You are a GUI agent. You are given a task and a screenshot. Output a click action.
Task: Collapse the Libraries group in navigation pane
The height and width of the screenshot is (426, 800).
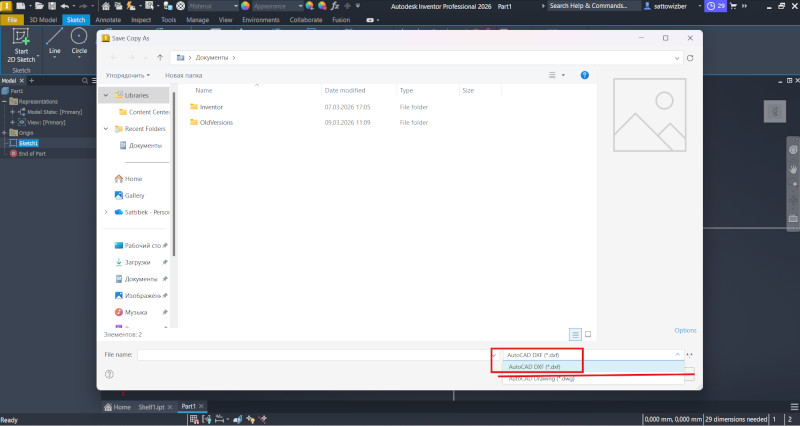point(106,95)
